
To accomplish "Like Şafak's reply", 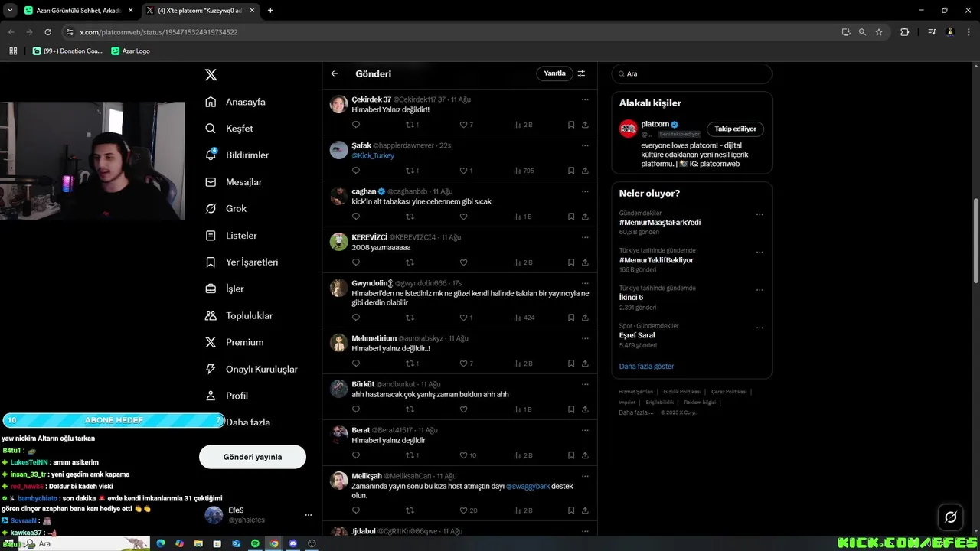I will click(x=463, y=171).
